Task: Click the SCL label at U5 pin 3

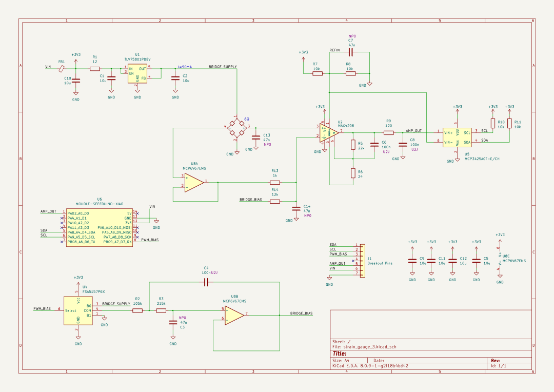Action: [x=484, y=131]
